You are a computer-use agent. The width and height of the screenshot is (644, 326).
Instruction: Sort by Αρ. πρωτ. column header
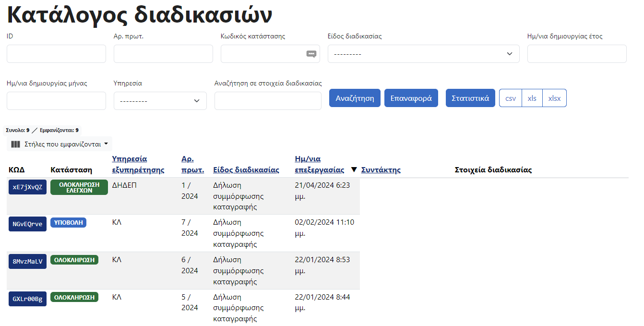[192, 164]
